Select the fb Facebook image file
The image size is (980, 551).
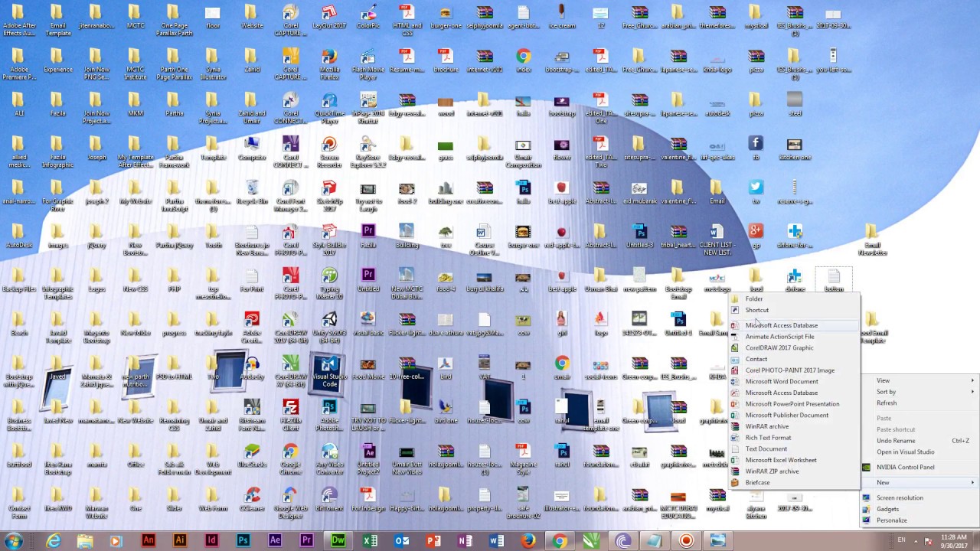click(756, 148)
